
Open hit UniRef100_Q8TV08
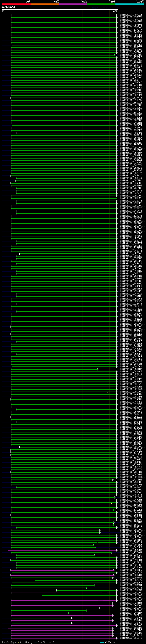click(x=131, y=625)
